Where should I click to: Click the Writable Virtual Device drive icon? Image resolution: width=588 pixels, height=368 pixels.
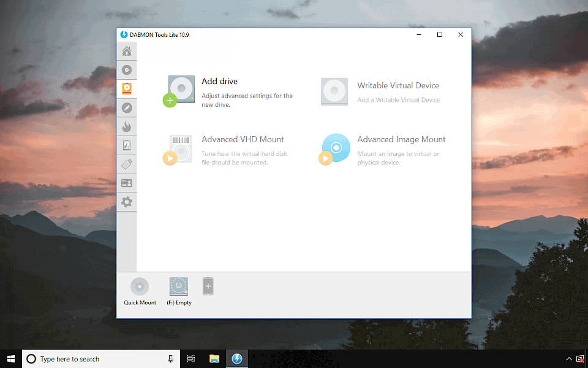click(x=334, y=91)
